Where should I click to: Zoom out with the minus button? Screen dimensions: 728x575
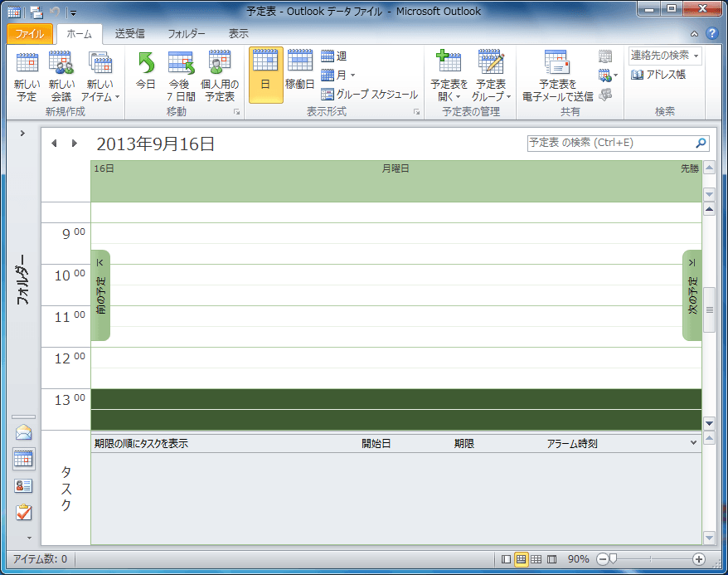pyautogui.click(x=602, y=559)
